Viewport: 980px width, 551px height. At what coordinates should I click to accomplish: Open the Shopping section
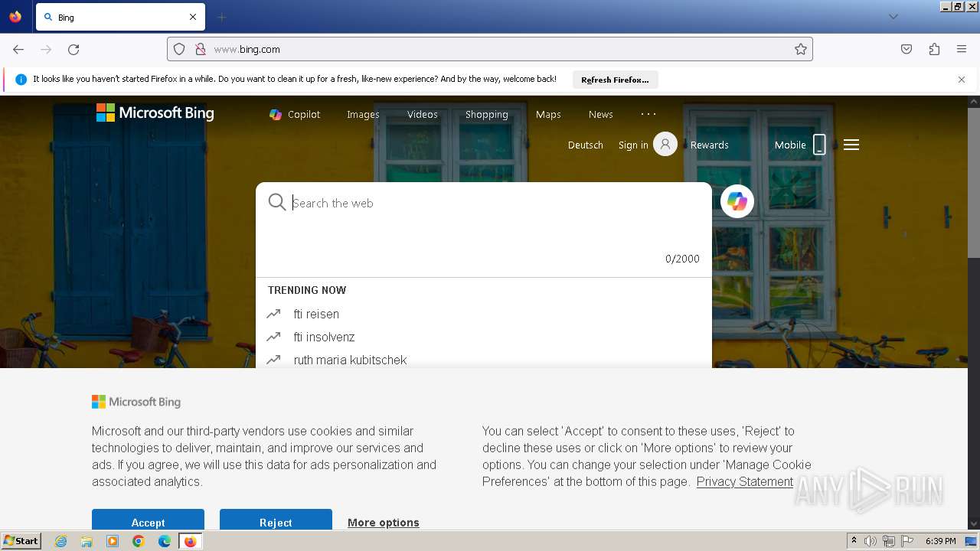click(487, 114)
